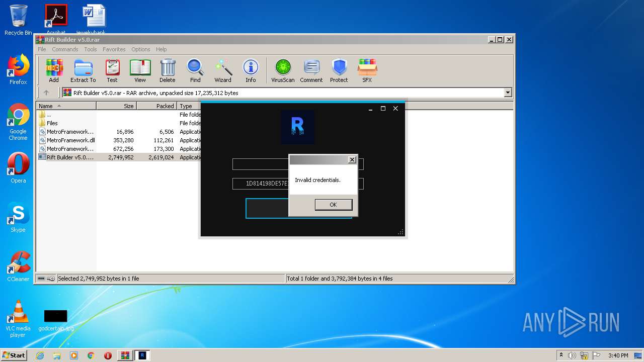The height and width of the screenshot is (362, 644).
Task: Open the Tools menu
Action: (x=91, y=49)
